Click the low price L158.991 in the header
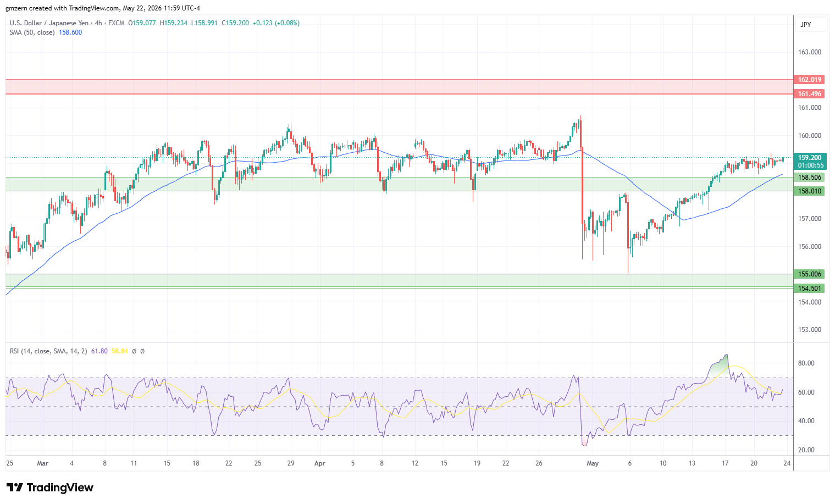The image size is (835, 504). [x=204, y=23]
